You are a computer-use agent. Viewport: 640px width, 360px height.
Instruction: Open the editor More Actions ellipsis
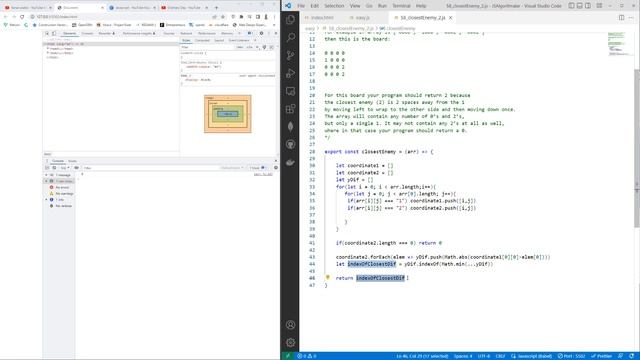(631, 18)
